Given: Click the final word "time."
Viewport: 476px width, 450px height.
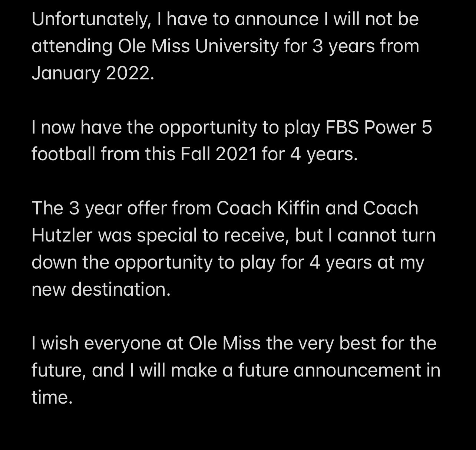Looking at the screenshot, I should click(51, 397).
